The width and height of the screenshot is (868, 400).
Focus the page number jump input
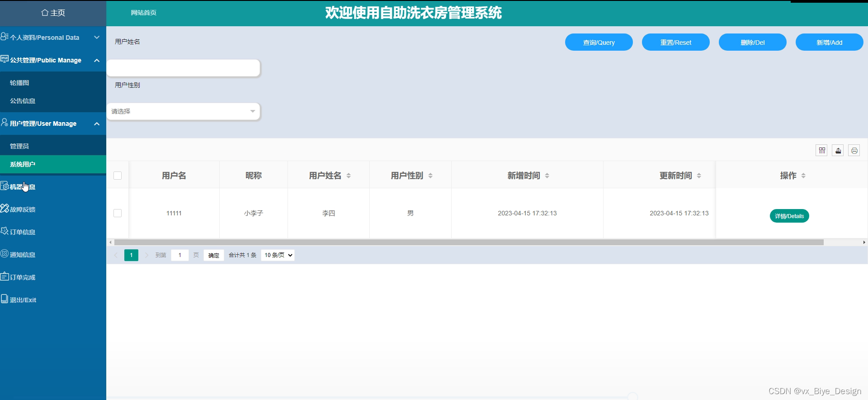[x=180, y=255]
